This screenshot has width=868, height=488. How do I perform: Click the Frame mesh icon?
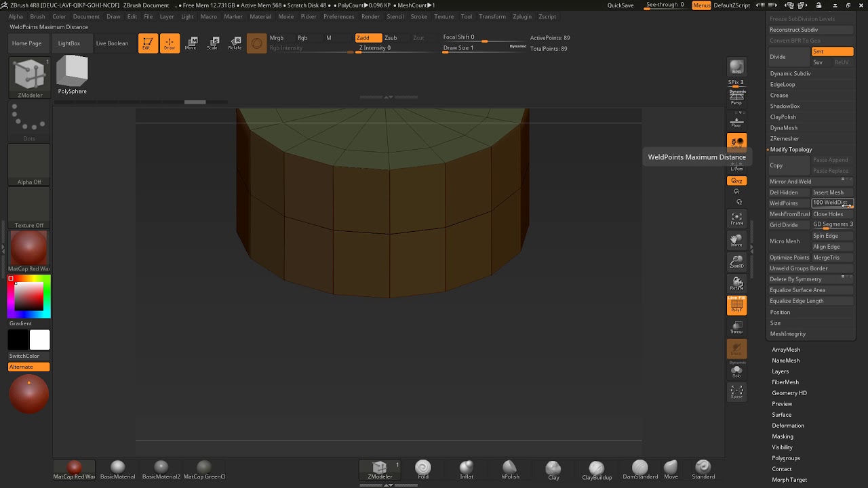point(736,218)
